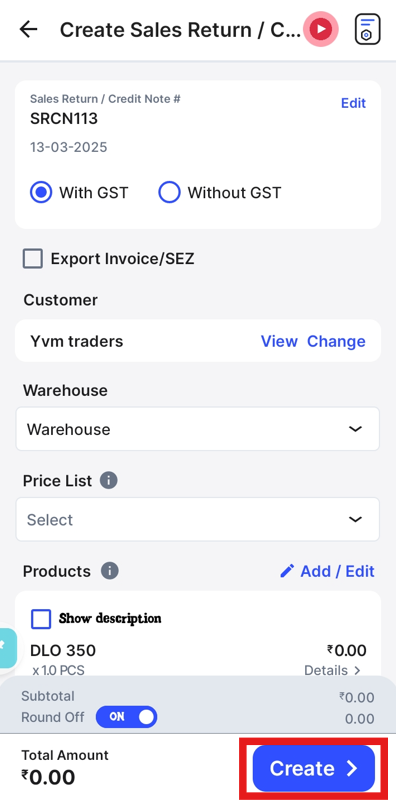
Task: Check the Export Invoice/SEZ checkbox
Action: [x=33, y=259]
